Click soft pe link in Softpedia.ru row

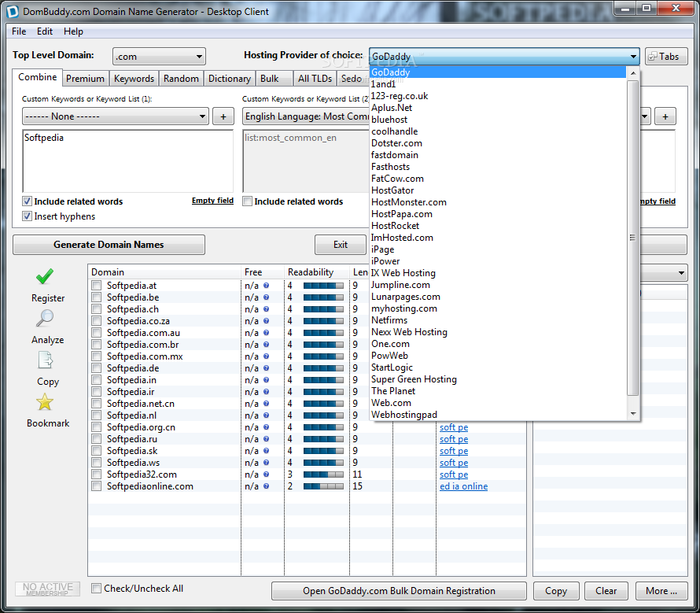[x=454, y=439]
